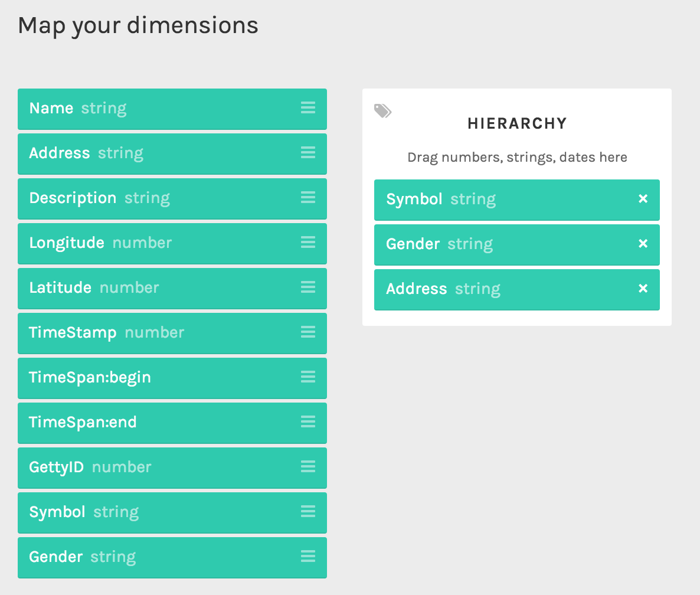Click handle icon on TimeStamp row

click(x=308, y=332)
